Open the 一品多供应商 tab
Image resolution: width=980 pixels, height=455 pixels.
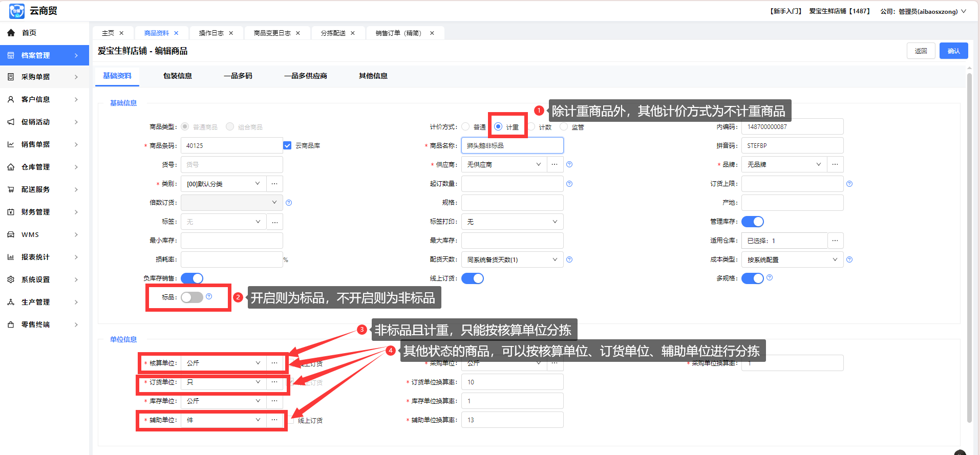click(x=305, y=76)
